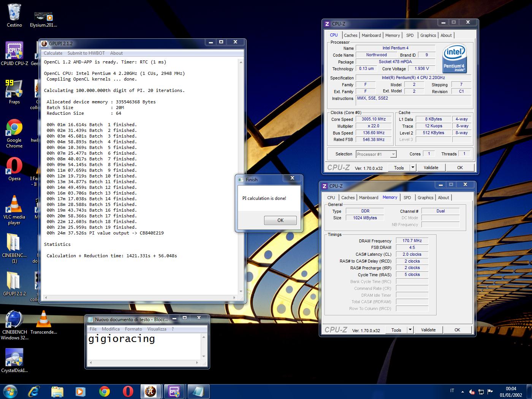Launch CINEBENCH Windows 32 desktop shortcut
The height and width of the screenshot is (399, 532).
pyautogui.click(x=14, y=325)
